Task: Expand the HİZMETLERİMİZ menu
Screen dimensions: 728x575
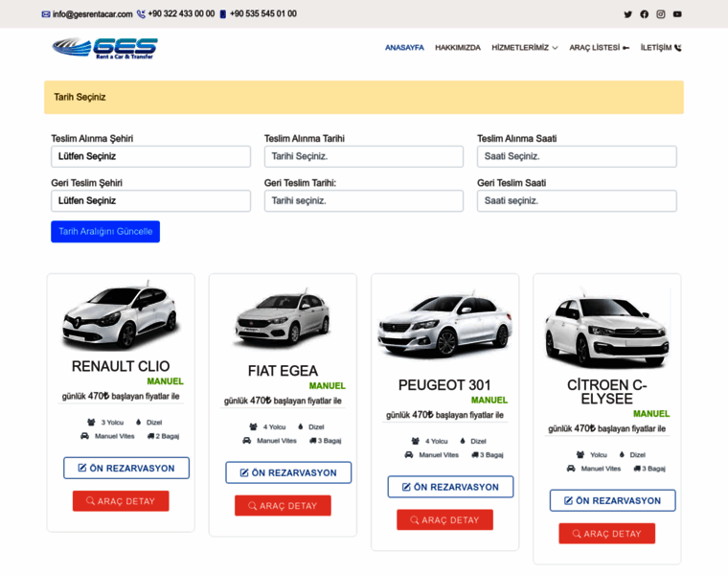Action: pyautogui.click(x=525, y=48)
